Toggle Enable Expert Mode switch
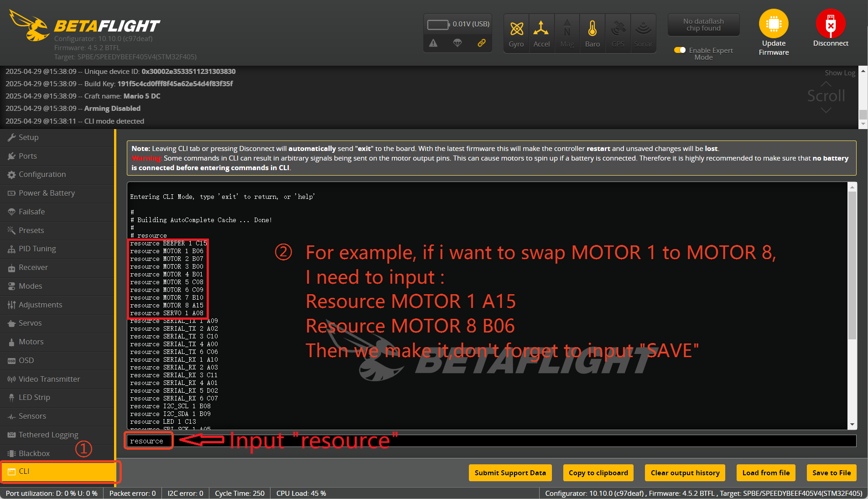The height and width of the screenshot is (499, 868). point(680,50)
